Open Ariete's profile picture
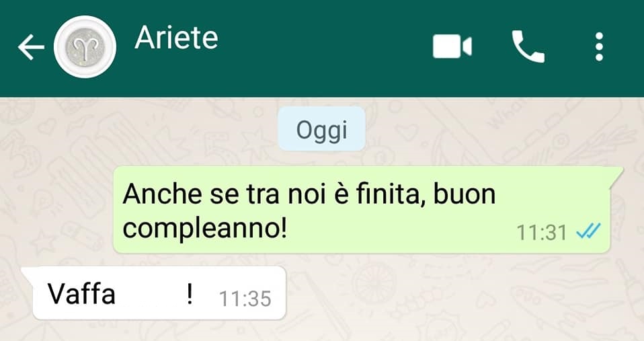The width and height of the screenshot is (644, 341). pyautogui.click(x=85, y=47)
